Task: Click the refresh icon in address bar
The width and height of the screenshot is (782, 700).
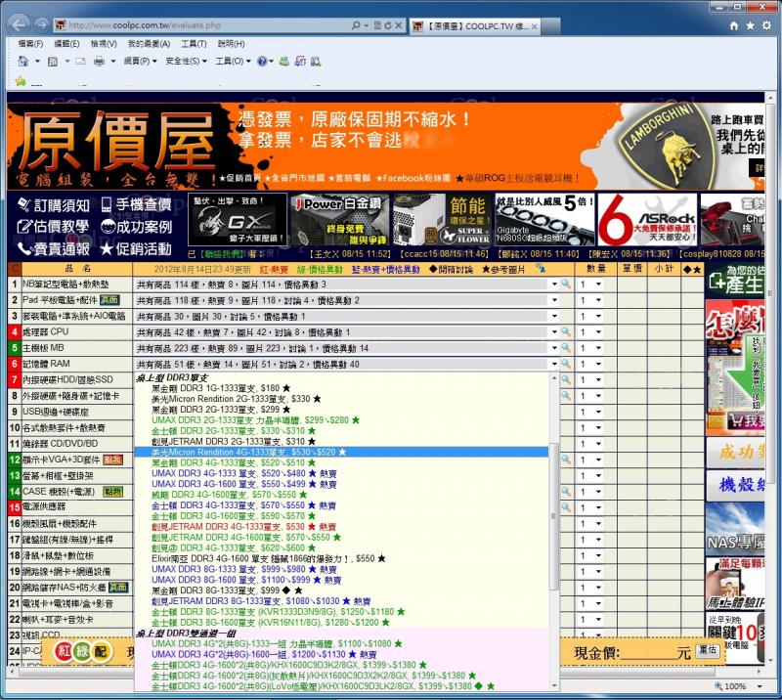Action: (x=388, y=25)
